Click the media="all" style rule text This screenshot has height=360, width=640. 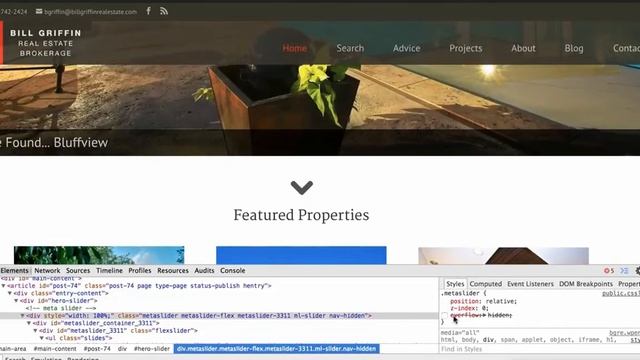coord(460,333)
